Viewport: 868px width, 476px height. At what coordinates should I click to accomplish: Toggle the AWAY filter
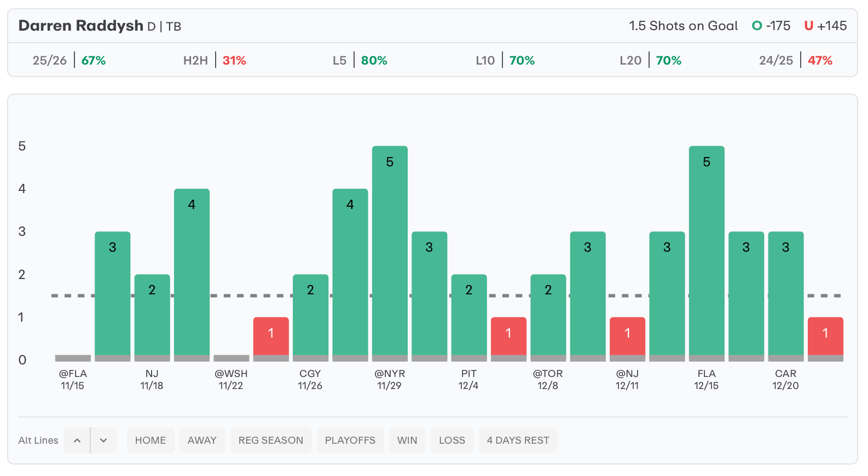[x=202, y=440]
